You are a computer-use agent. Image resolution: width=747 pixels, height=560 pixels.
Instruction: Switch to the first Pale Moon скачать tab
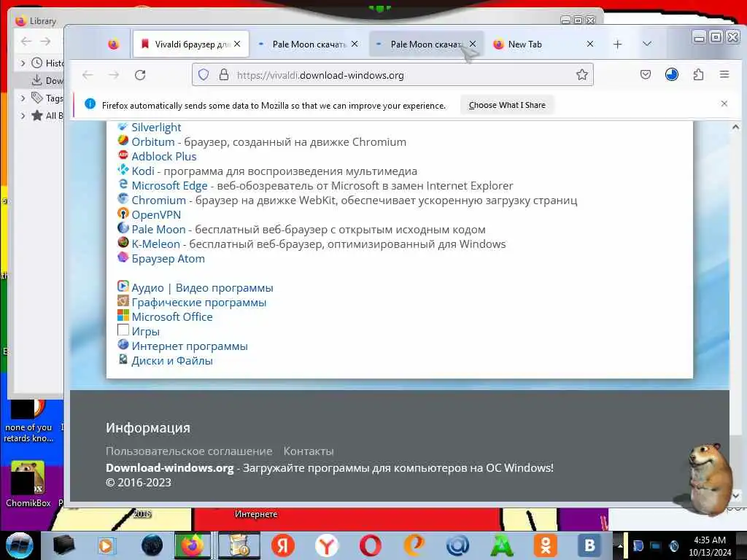click(x=309, y=44)
